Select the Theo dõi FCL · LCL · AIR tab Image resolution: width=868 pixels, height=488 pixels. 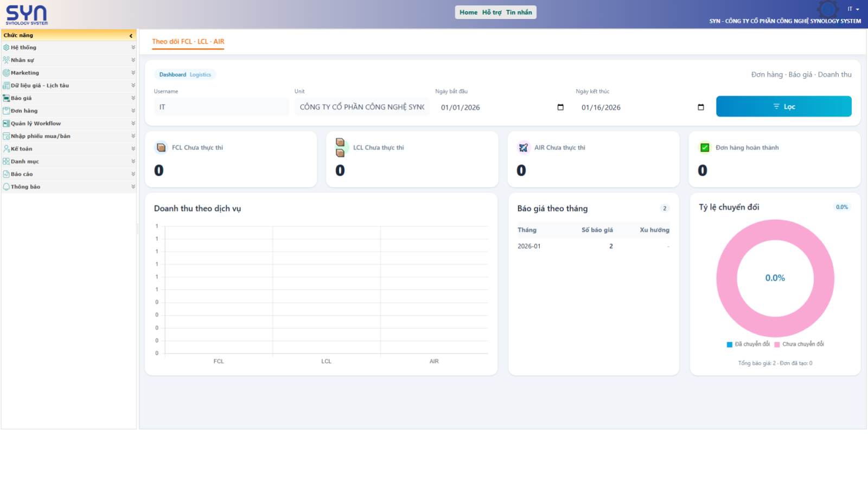tap(188, 42)
